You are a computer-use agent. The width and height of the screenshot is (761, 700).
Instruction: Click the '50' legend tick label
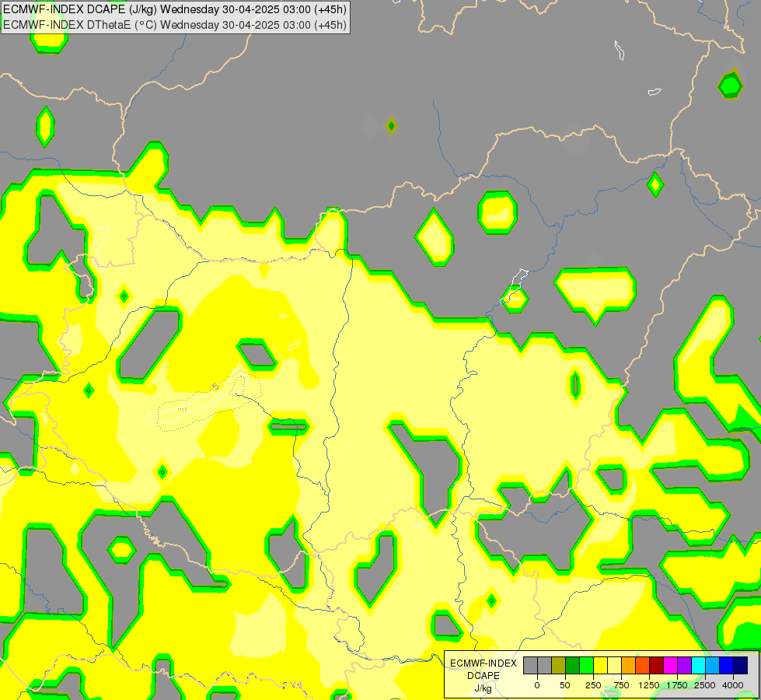tap(565, 685)
